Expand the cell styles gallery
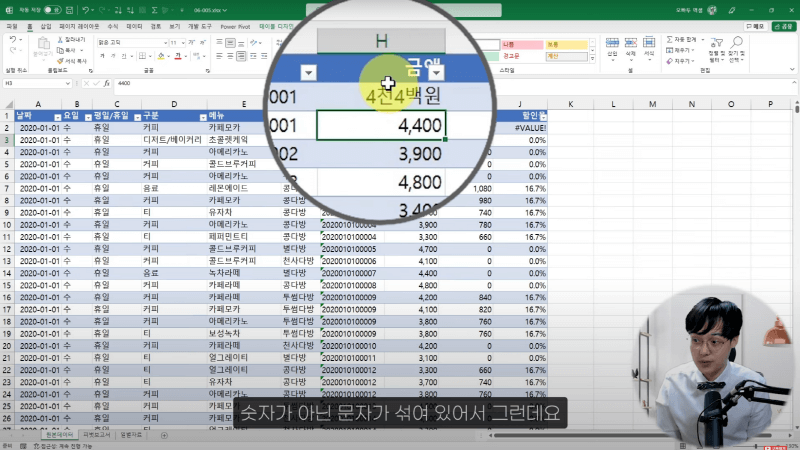This screenshot has width=800, height=450. coord(592,59)
